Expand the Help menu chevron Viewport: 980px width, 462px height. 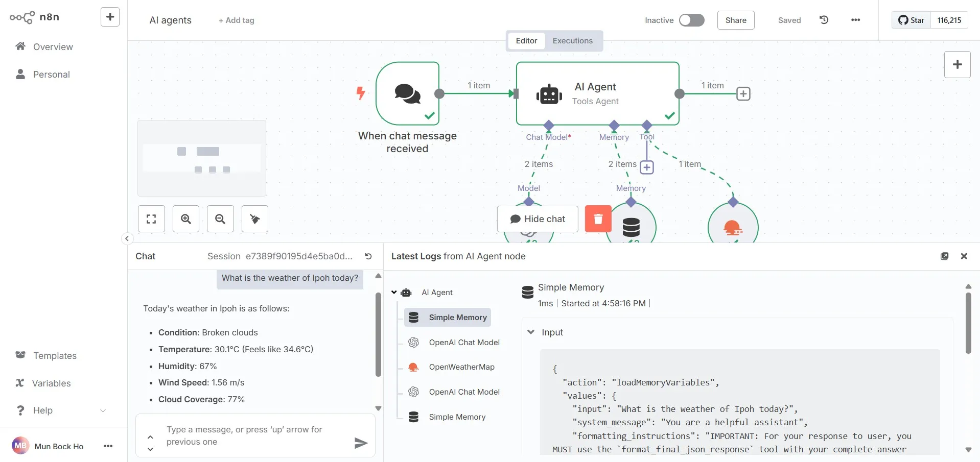pos(103,410)
